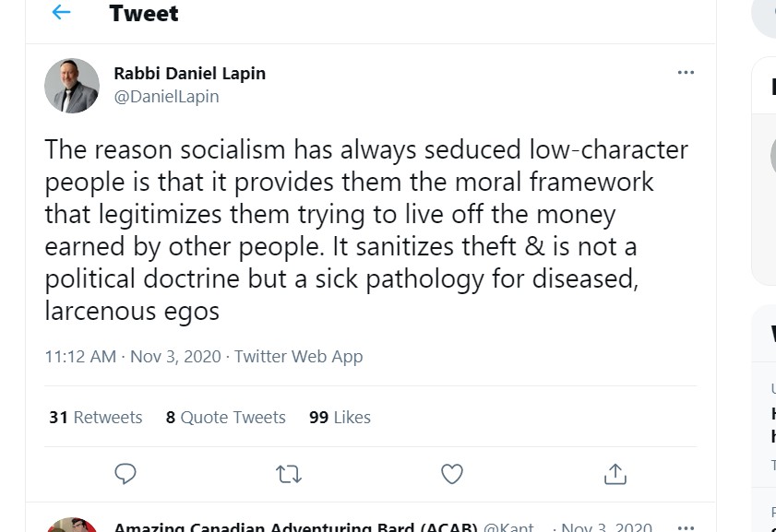Open the Twitter Web App source link
This screenshot has height=532, width=776.
pyautogui.click(x=298, y=357)
